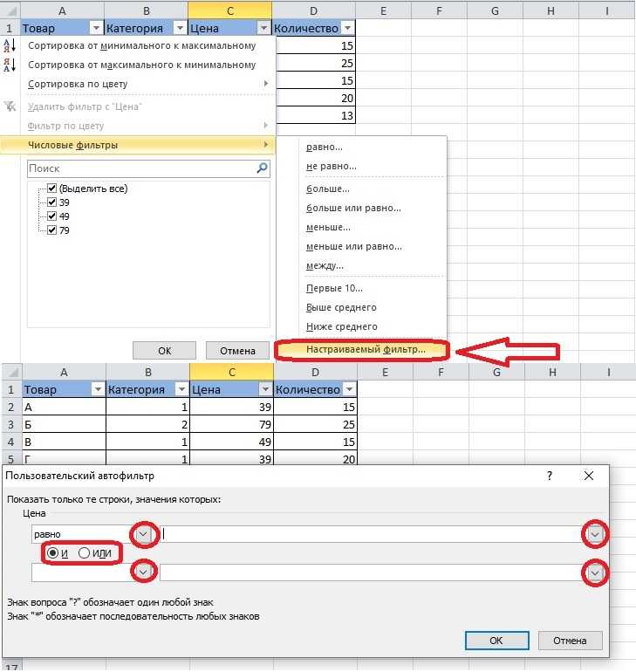Viewport: 636px width, 672px height.
Task: Click Отмена in the filter dropdown panel
Action: 237,351
